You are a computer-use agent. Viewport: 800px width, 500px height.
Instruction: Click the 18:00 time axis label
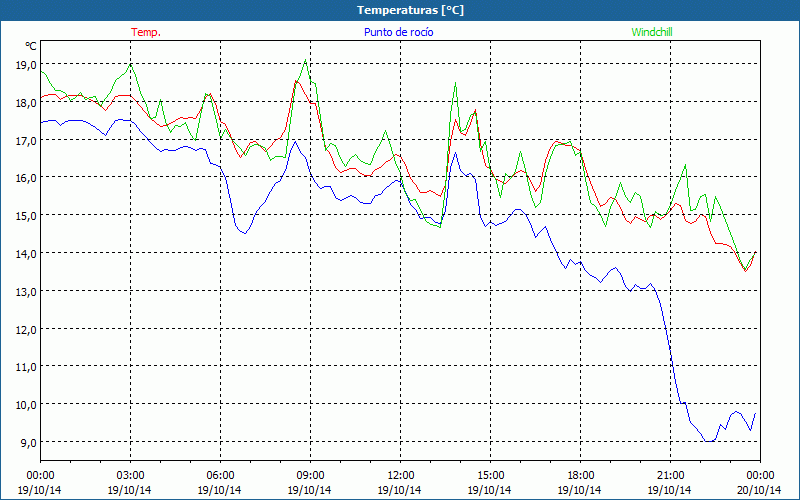(x=580, y=476)
